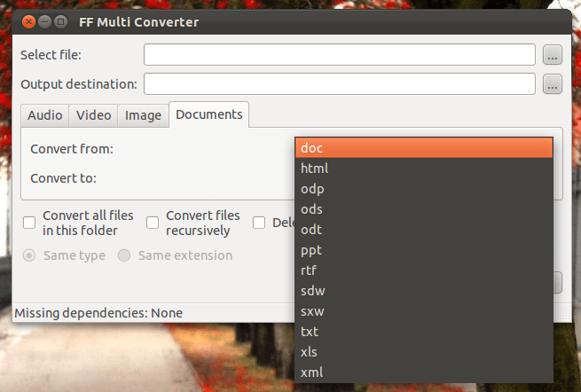Click the Select file input field
581x392 pixels.
pyautogui.click(x=340, y=55)
